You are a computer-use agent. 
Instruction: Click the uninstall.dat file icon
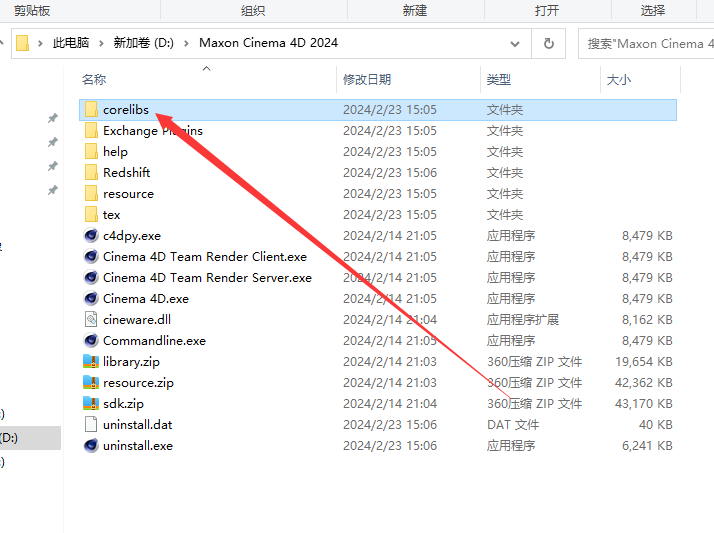[91, 424]
